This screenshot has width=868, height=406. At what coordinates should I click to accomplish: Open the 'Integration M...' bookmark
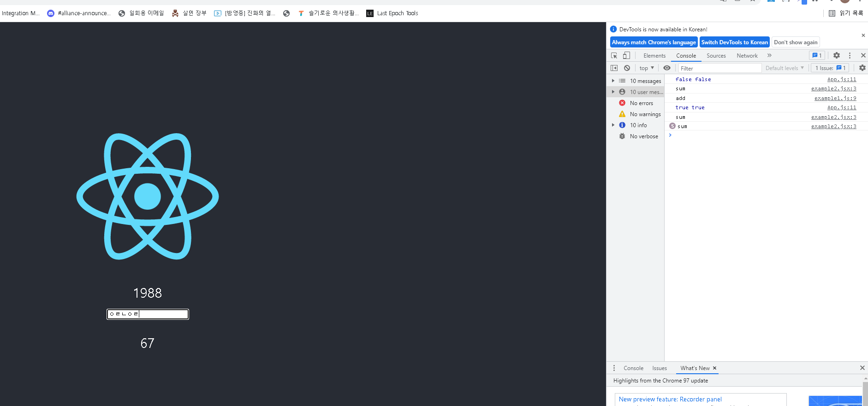pyautogui.click(x=21, y=13)
